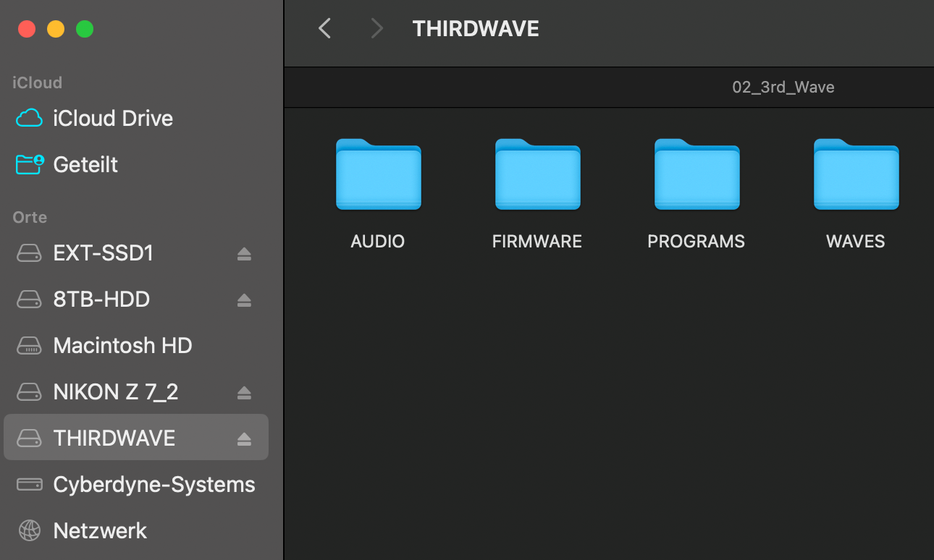
Task: Click the AUDIO folder name label
Action: [378, 241]
